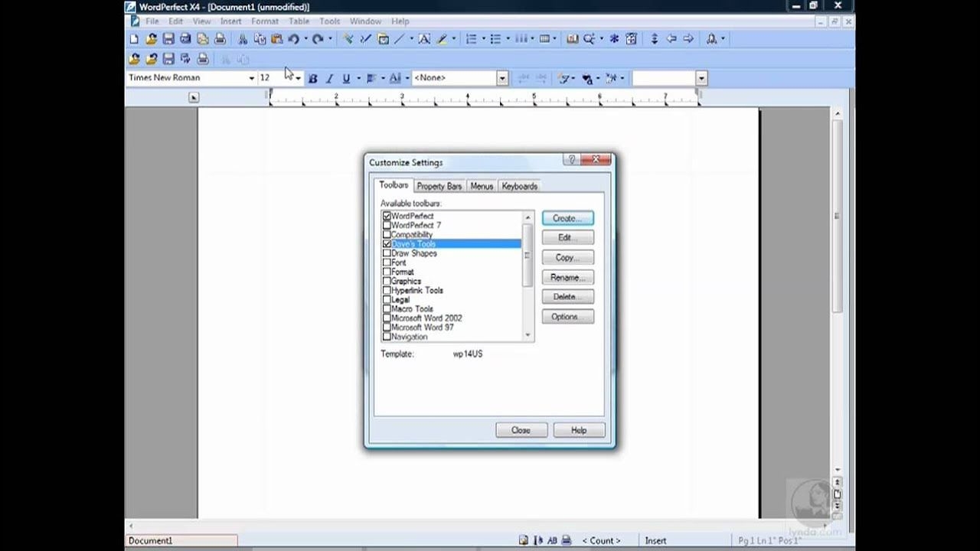
Task: Click the Cut scissors icon
Action: (243, 39)
